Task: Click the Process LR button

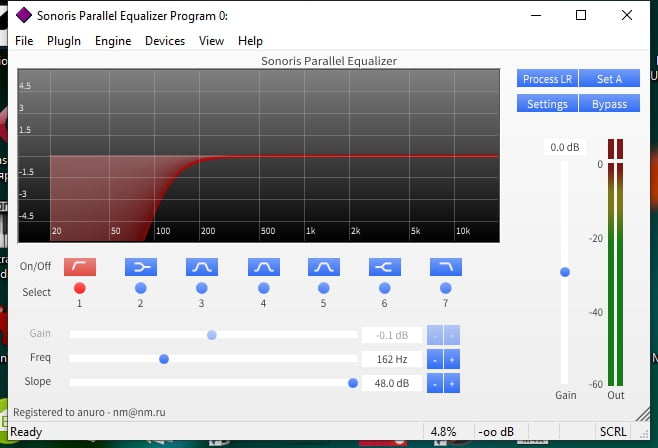Action: click(547, 78)
